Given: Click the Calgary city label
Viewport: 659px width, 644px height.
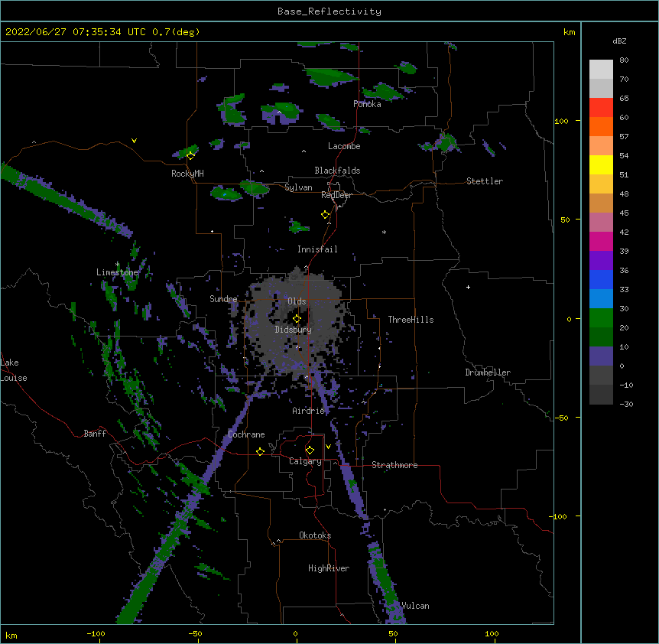Looking at the screenshot, I should (305, 461).
